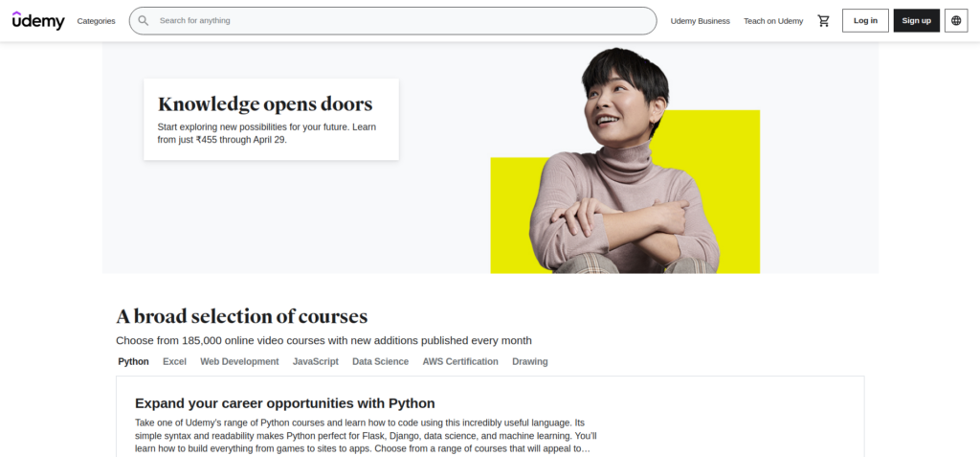Switch to the Excel tab
980x457 pixels.
pos(174,361)
